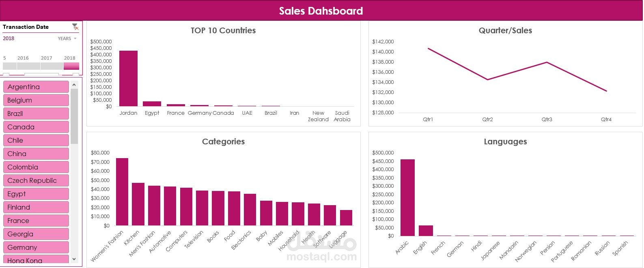The width and height of the screenshot is (644, 268).
Task: Select Chile in the country slicer
Action: pos(36,140)
